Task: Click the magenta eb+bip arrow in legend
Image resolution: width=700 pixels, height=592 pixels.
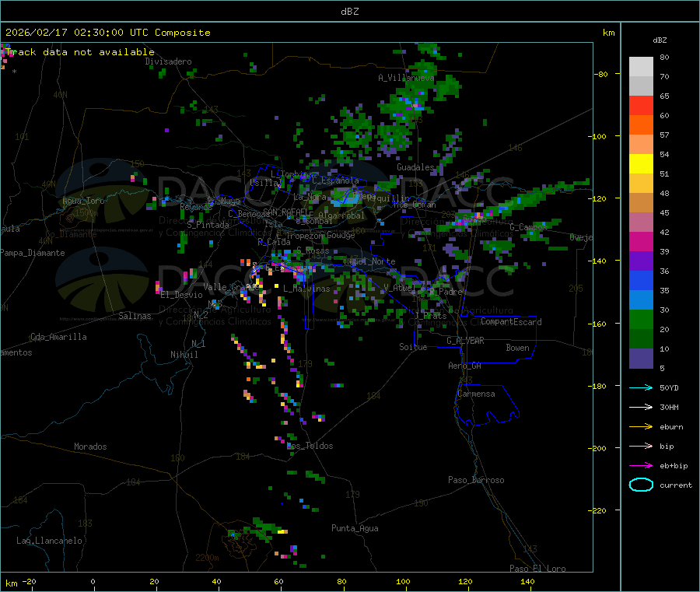Action: [641, 466]
